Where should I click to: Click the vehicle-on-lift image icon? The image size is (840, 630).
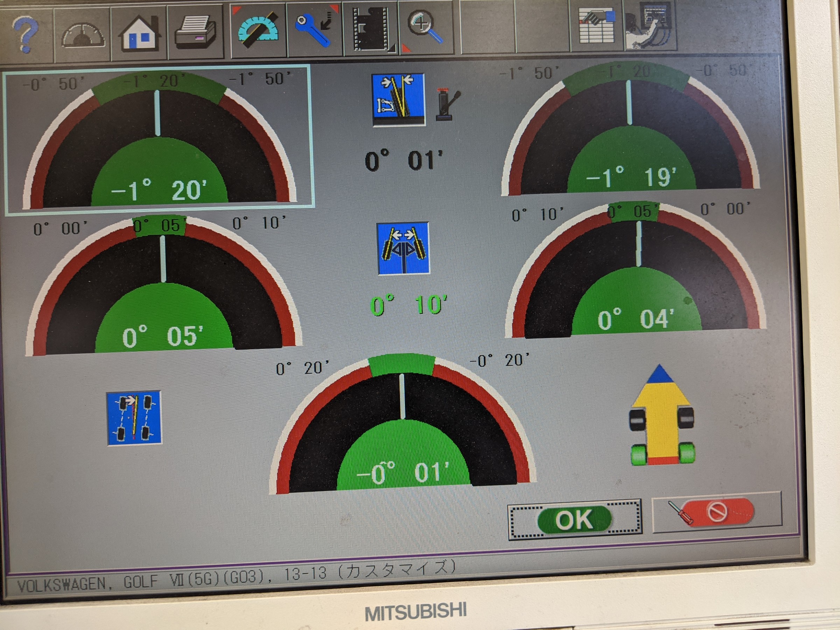pyautogui.click(x=650, y=26)
